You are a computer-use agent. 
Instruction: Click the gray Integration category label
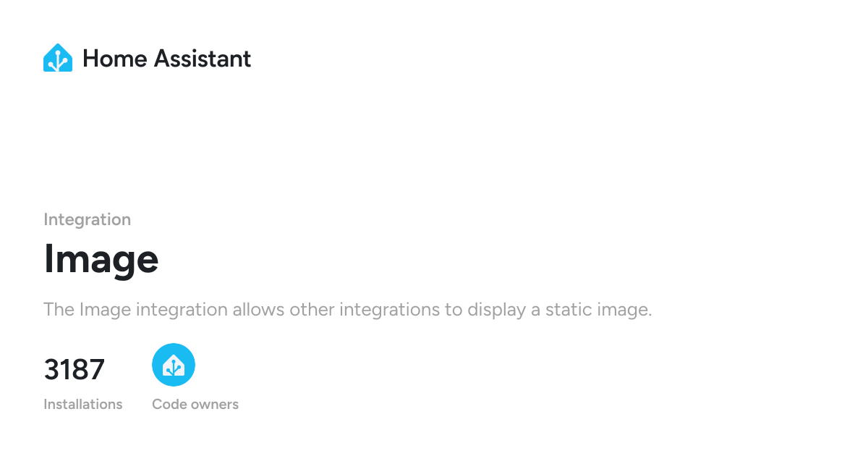pos(88,219)
